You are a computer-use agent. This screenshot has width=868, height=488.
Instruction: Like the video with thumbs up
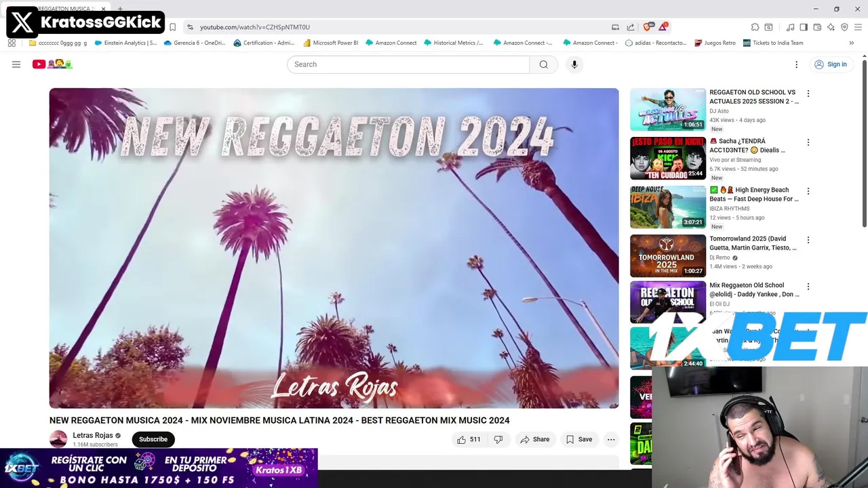469,439
